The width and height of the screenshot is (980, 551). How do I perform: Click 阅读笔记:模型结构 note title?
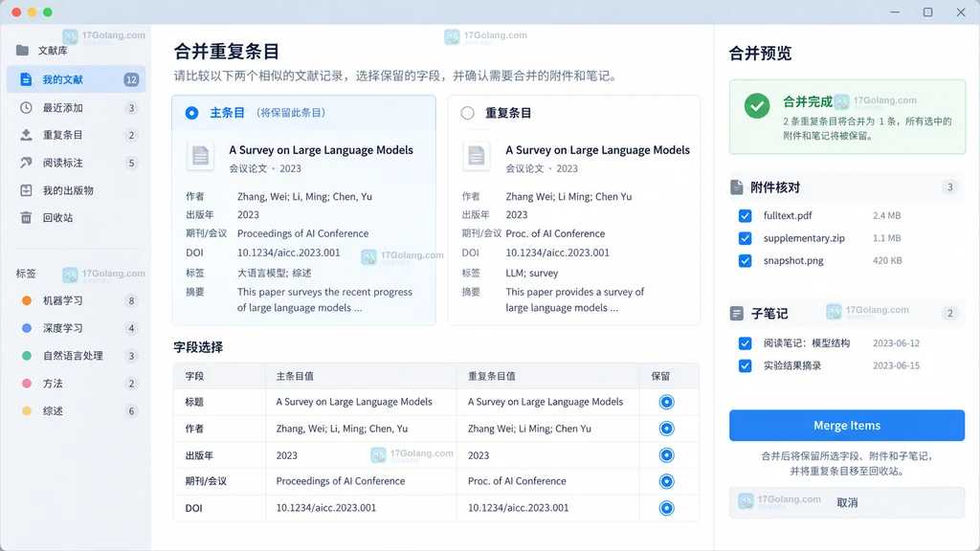pos(806,343)
